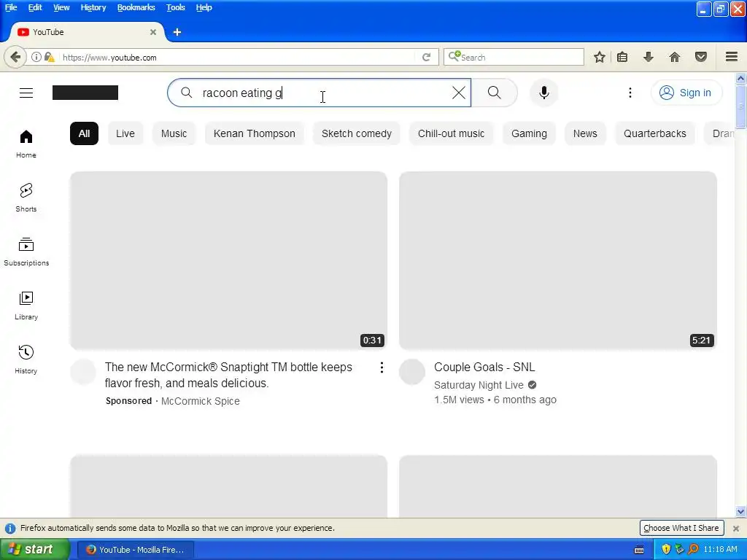Viewport: 747px width, 560px height.
Task: Open the Couple Goals - SNL video title
Action: pos(484,367)
